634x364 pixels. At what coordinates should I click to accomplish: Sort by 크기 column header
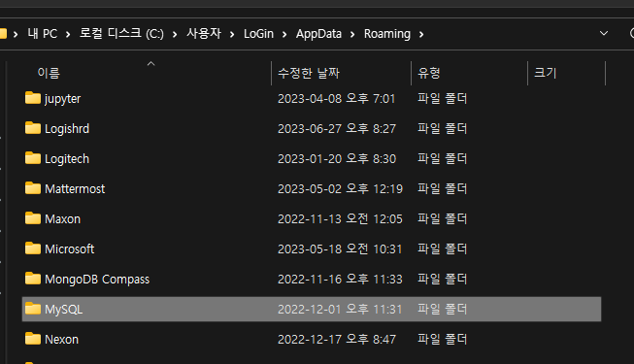(545, 73)
